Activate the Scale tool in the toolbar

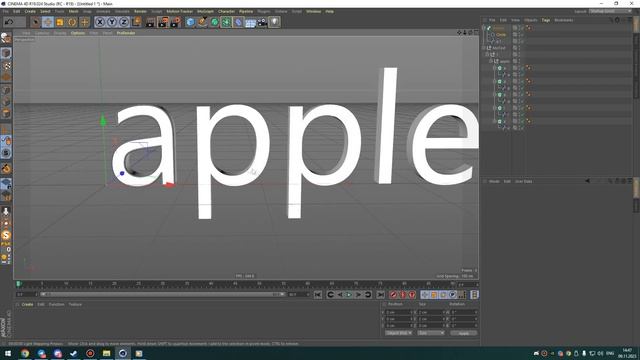point(60,22)
